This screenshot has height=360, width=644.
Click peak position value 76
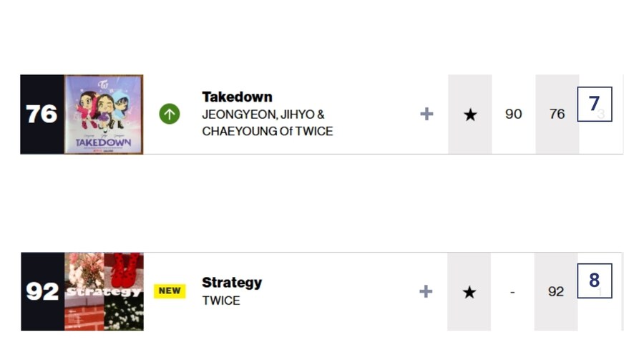tap(557, 114)
